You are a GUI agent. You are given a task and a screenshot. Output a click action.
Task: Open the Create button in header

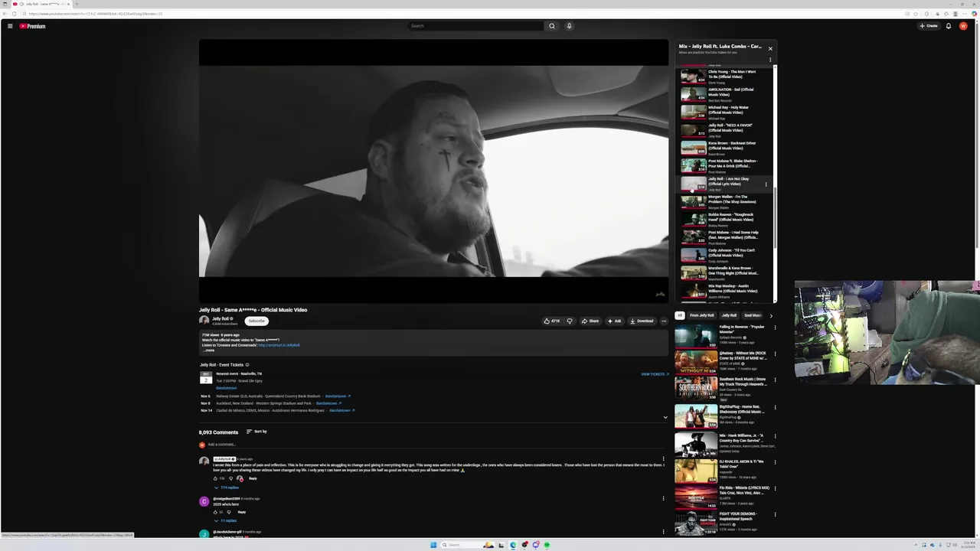click(x=929, y=26)
